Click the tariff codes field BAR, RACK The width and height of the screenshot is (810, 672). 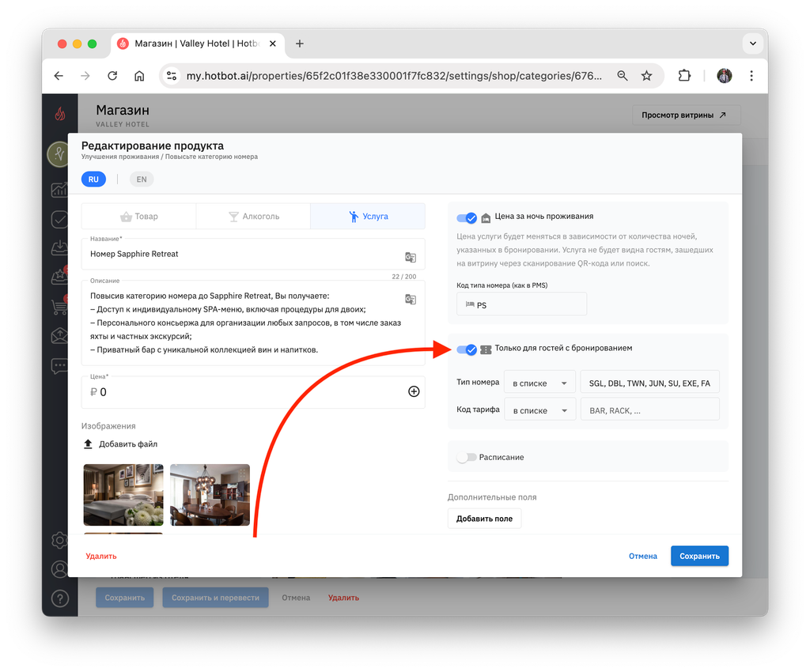[x=650, y=410]
